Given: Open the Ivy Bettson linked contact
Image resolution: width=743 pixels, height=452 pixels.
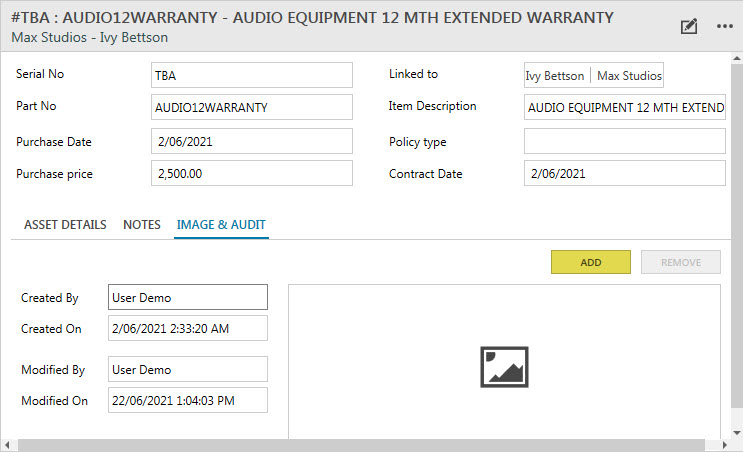Looking at the screenshot, I should click(555, 76).
